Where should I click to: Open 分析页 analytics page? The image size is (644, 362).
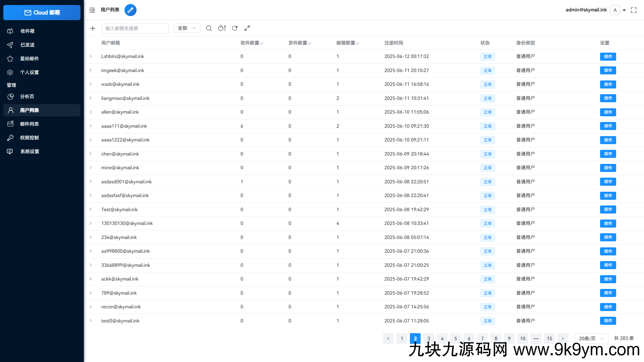click(27, 97)
